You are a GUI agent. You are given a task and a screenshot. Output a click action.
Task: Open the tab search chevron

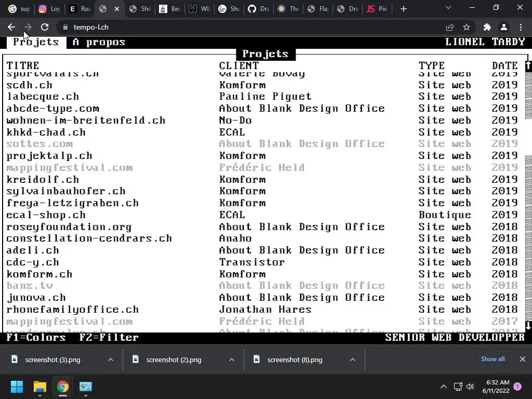tap(448, 7)
